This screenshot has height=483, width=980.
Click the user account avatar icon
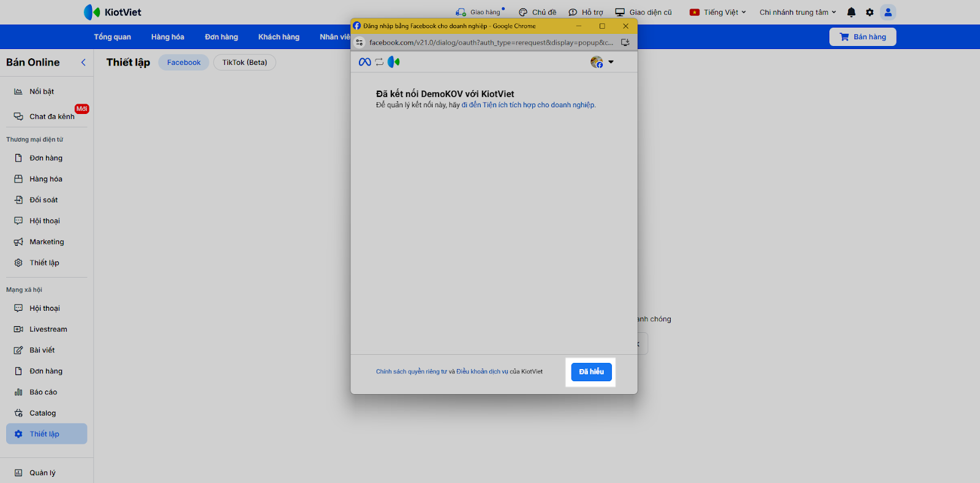click(x=888, y=12)
